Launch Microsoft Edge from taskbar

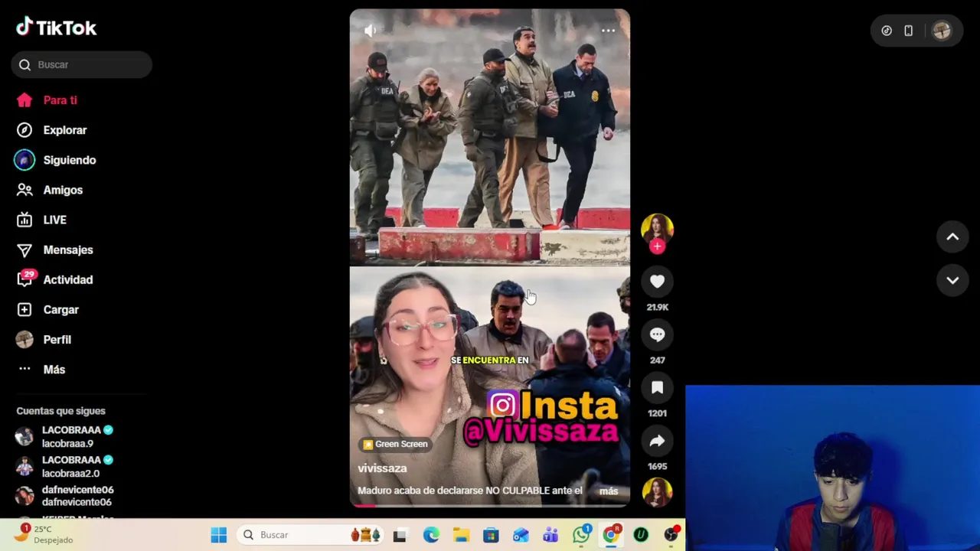click(x=431, y=535)
